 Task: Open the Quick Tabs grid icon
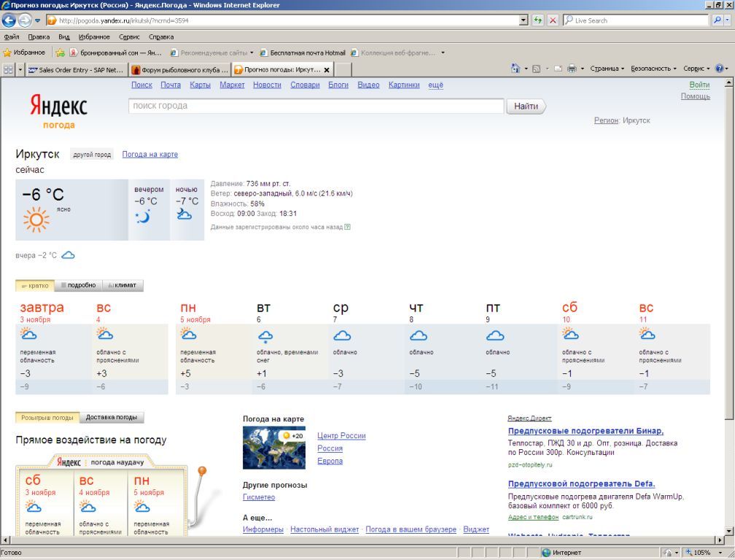pyautogui.click(x=8, y=70)
